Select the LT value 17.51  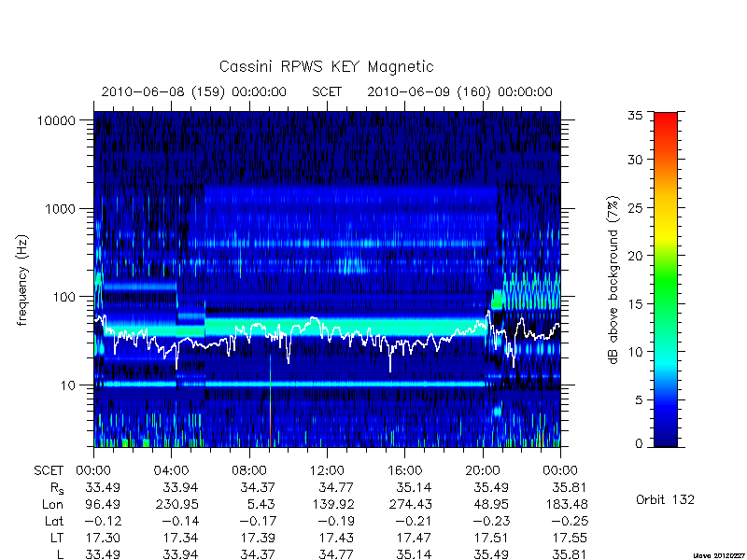tap(492, 539)
